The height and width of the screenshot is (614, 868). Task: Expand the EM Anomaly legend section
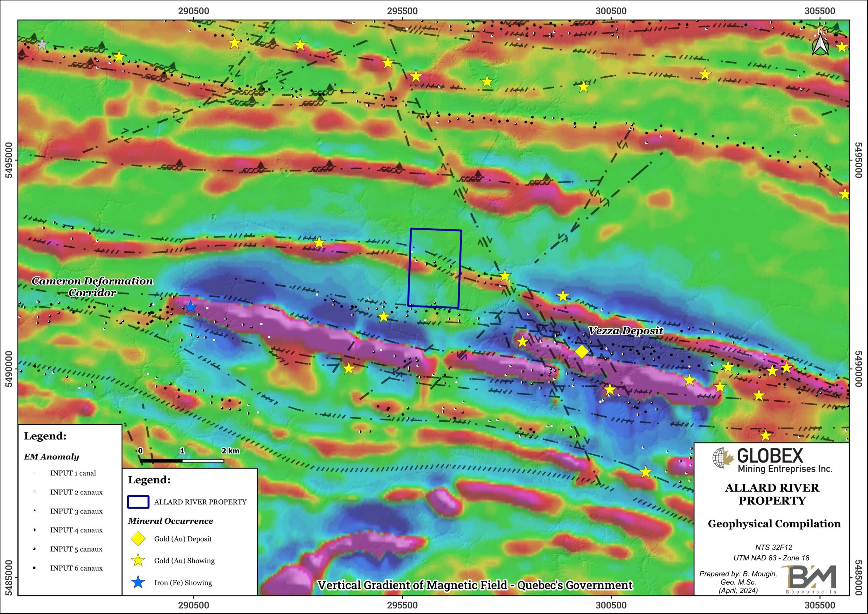pyautogui.click(x=51, y=457)
